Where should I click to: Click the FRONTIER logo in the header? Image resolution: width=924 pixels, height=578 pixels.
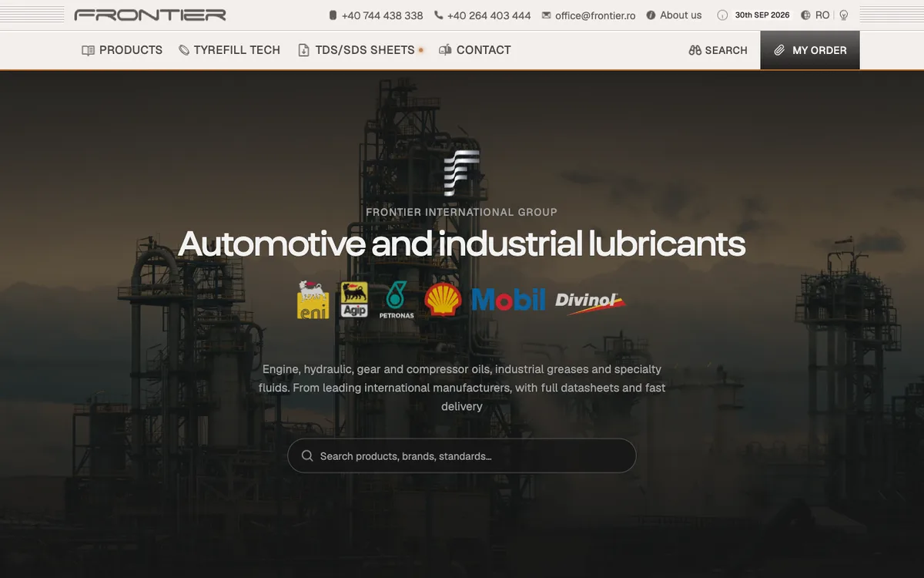point(150,15)
